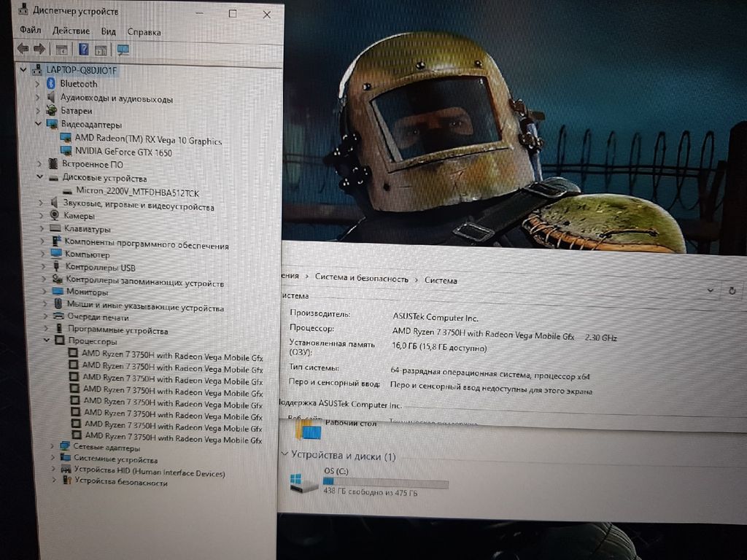Image resolution: width=747 pixels, height=560 pixels.
Task: Expand the Клавиатуры category
Action: (42, 228)
